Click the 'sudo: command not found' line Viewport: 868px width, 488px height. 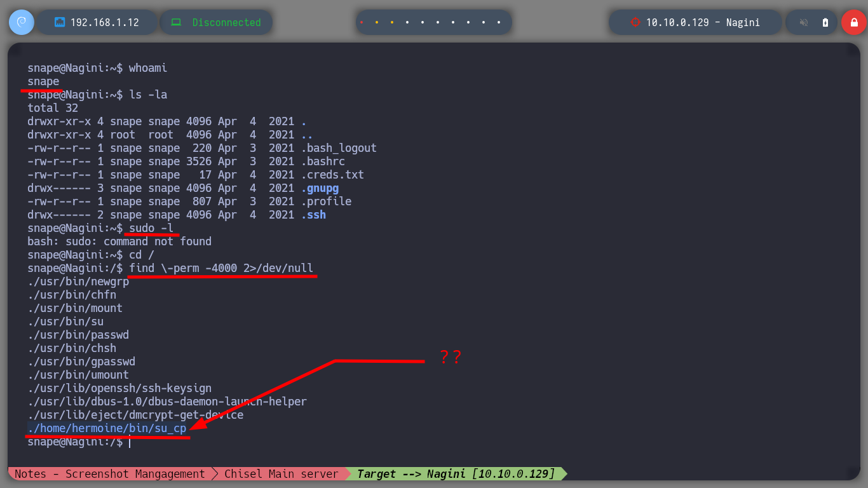pos(119,241)
